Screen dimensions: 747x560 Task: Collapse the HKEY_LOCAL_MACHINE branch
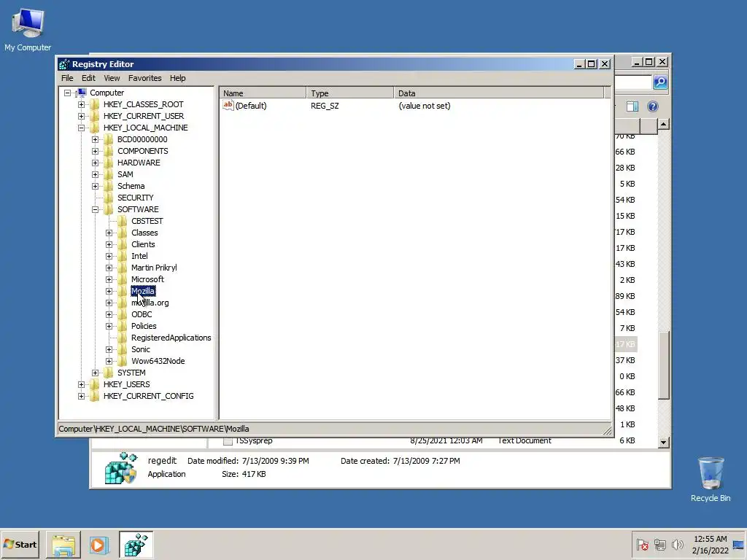(x=82, y=128)
